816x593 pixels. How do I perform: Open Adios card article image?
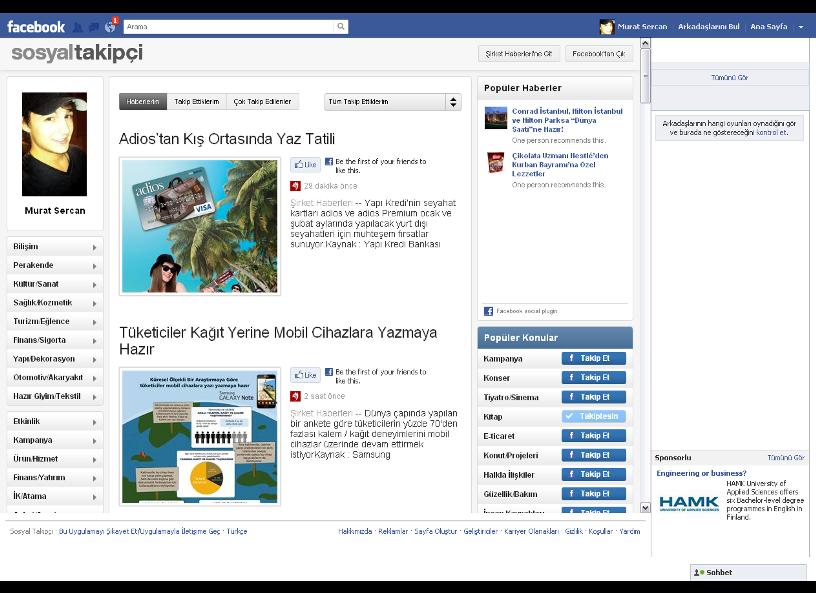[x=200, y=226]
